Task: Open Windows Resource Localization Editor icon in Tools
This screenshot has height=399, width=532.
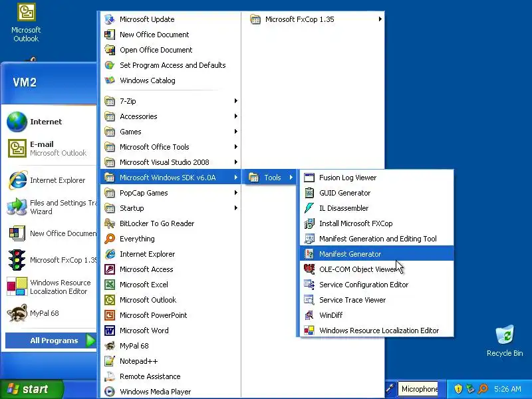Action: pyautogui.click(x=309, y=330)
